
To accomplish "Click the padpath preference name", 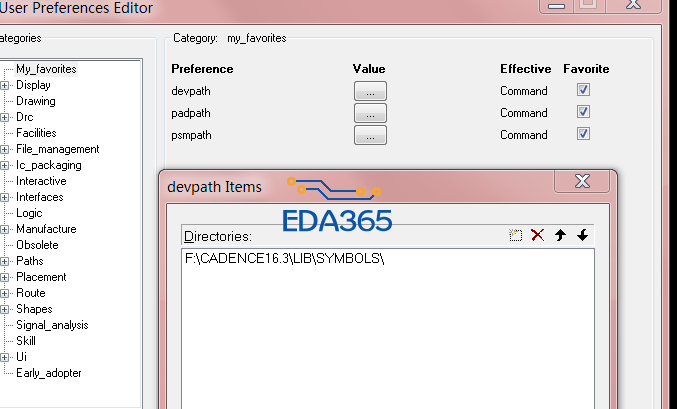I will point(190,113).
